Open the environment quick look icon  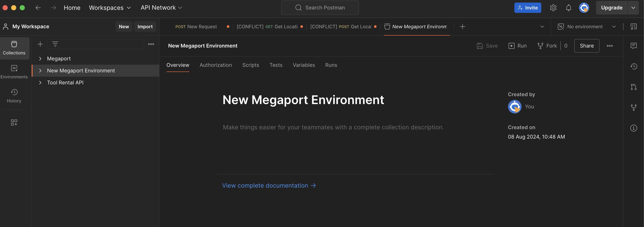coord(634,27)
